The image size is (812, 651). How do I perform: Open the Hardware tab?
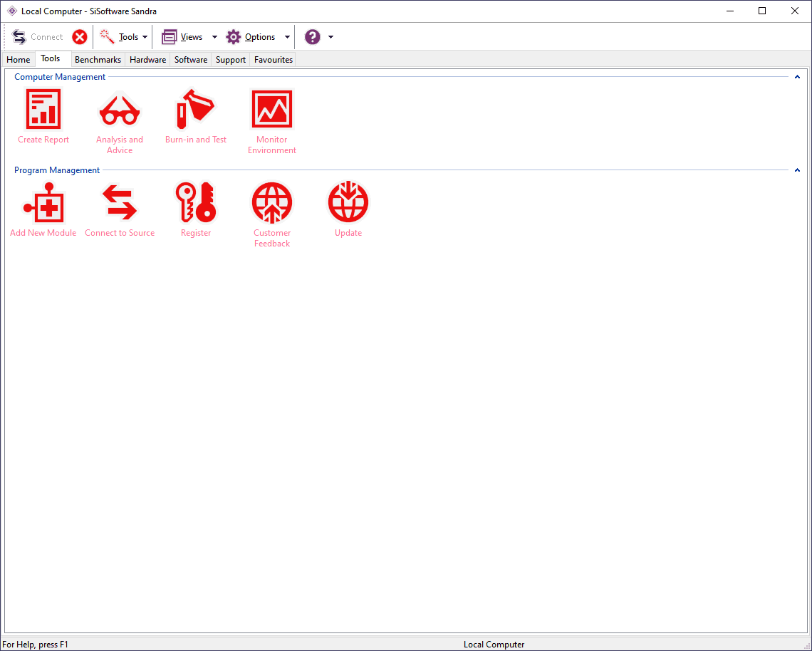click(147, 60)
